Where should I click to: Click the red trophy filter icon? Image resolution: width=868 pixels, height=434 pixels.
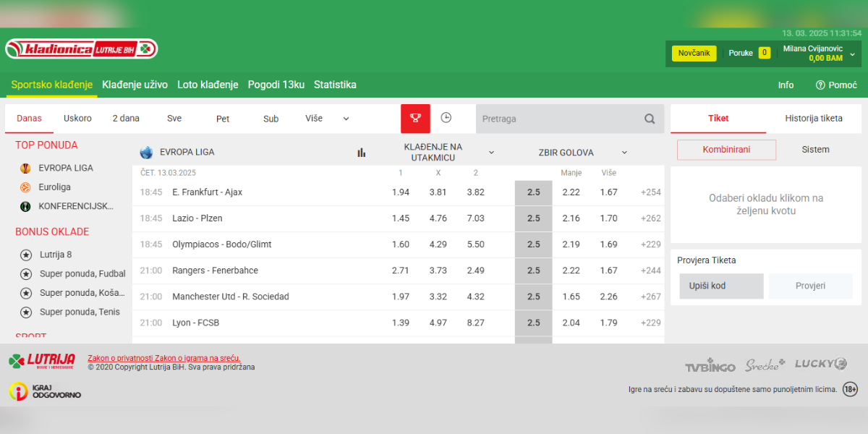pyautogui.click(x=415, y=119)
